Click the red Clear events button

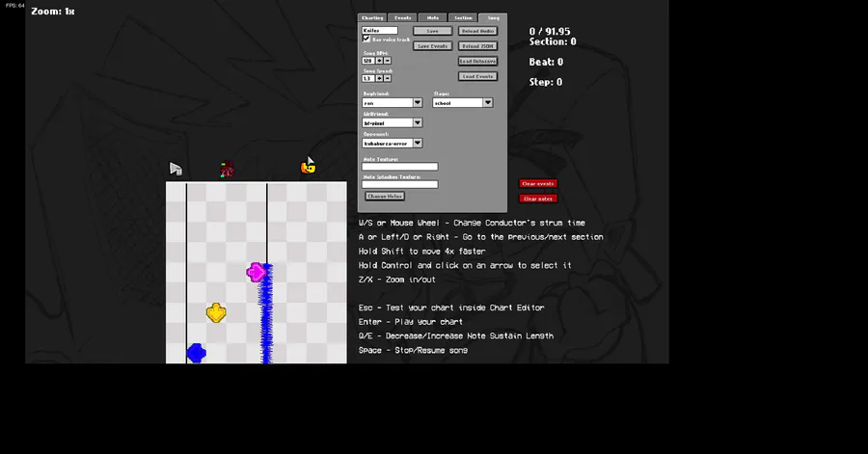538,183
